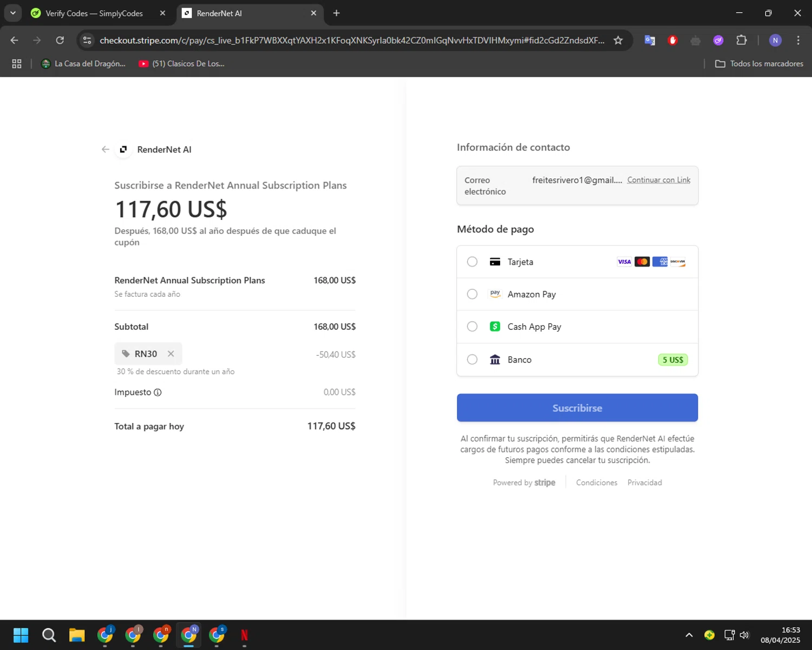812x650 pixels.
Task: Remove the RN30 coupon code
Action: [x=171, y=354]
